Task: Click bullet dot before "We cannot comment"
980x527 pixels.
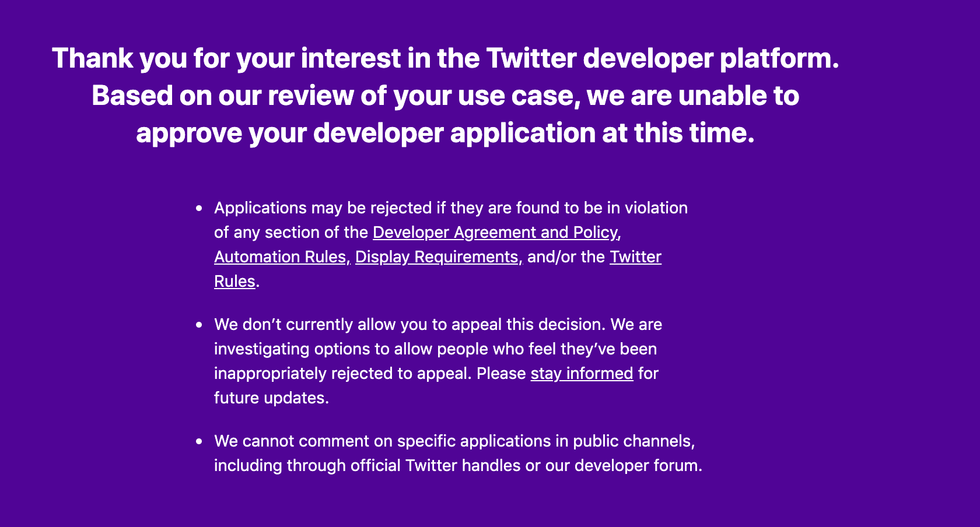Action: click(x=199, y=441)
